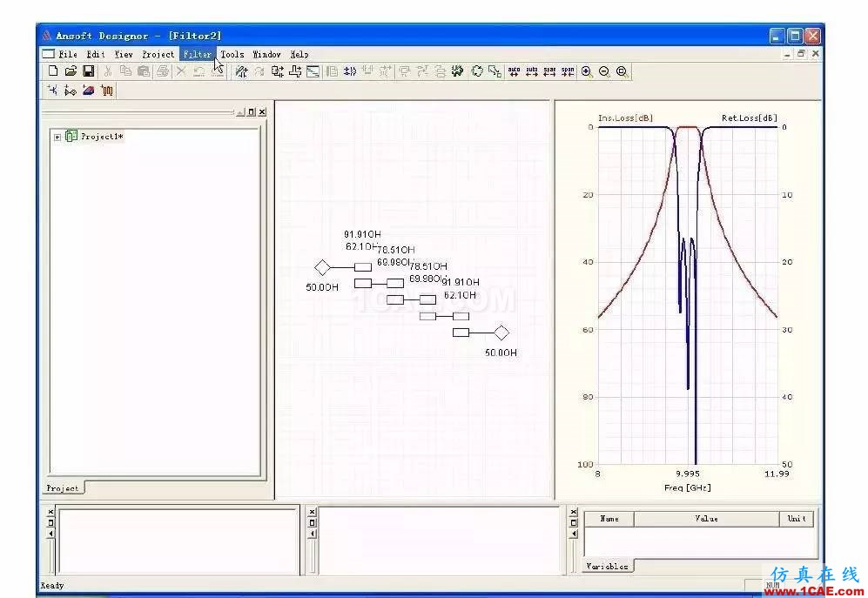This screenshot has height=598, width=868.
Task: Click the Zoom Fit magnifier icon
Action: 622,71
